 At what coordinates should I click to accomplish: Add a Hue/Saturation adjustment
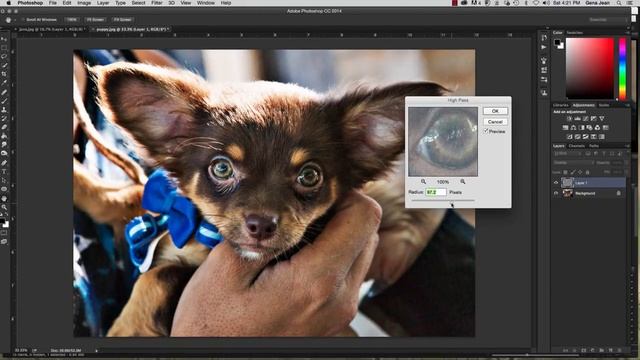(565, 128)
